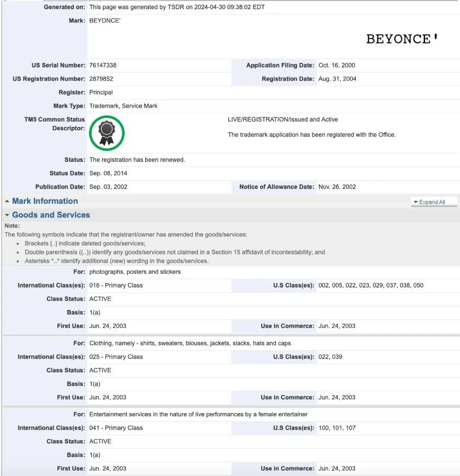Click the Expand All button

[x=433, y=202]
